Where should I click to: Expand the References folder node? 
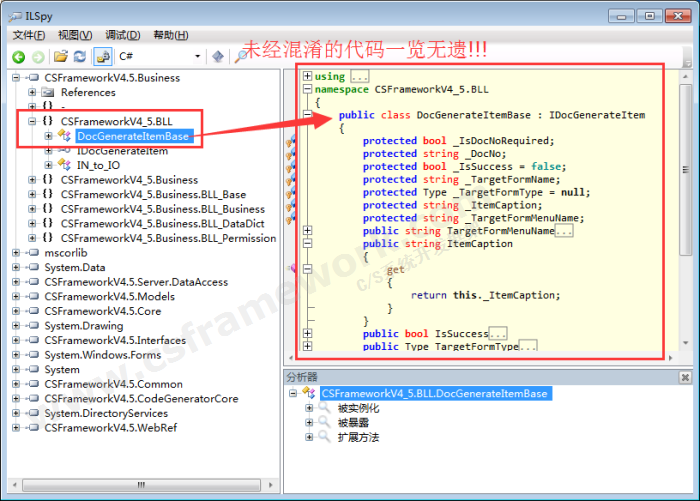33,92
